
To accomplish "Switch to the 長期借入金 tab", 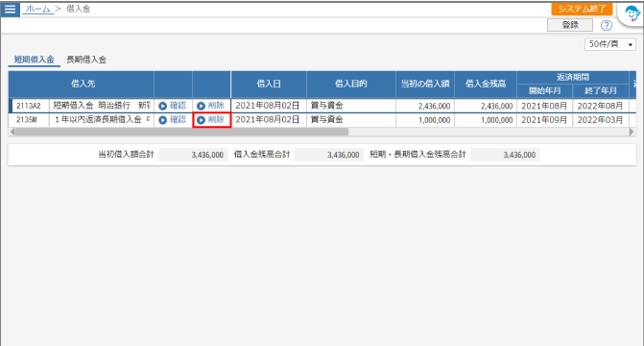I will pyautogui.click(x=86, y=60).
